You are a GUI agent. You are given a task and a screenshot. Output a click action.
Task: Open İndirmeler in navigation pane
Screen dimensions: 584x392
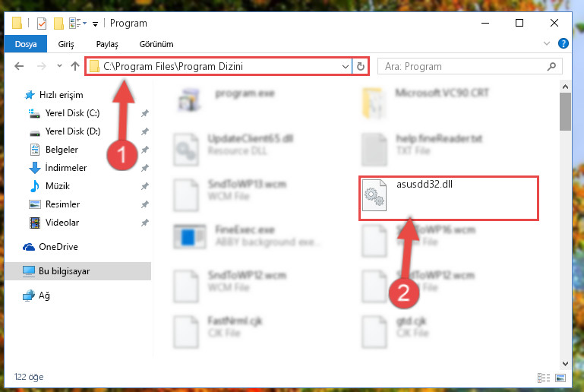tap(65, 168)
